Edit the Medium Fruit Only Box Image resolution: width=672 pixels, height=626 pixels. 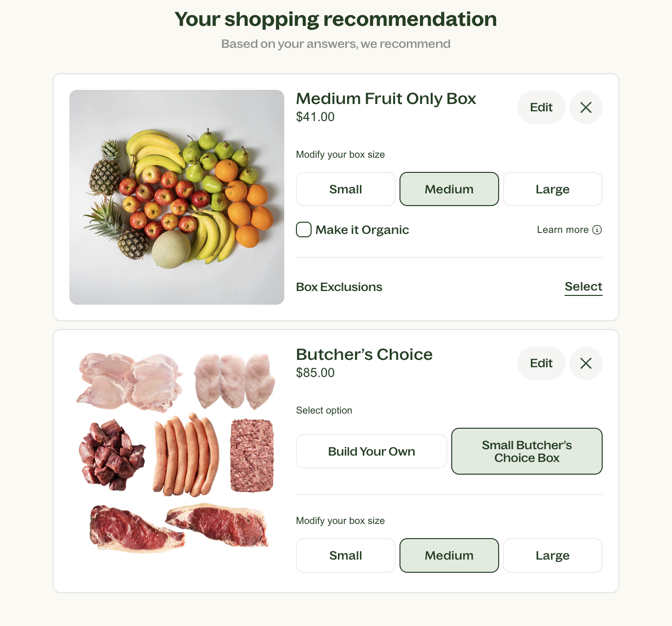click(x=541, y=107)
